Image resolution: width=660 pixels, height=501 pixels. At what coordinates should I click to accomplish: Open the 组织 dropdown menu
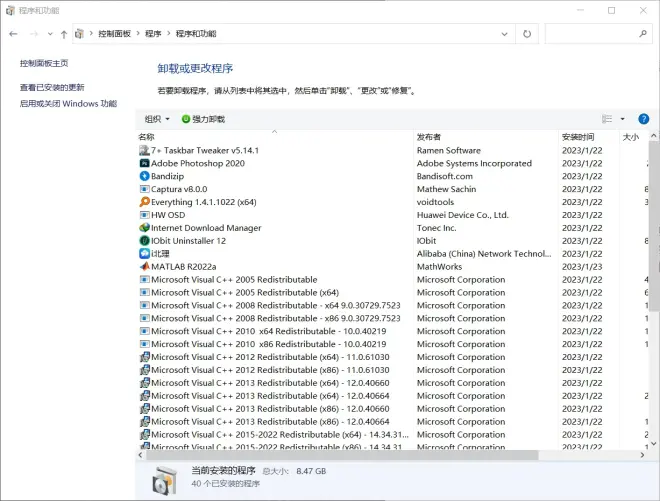(x=157, y=119)
